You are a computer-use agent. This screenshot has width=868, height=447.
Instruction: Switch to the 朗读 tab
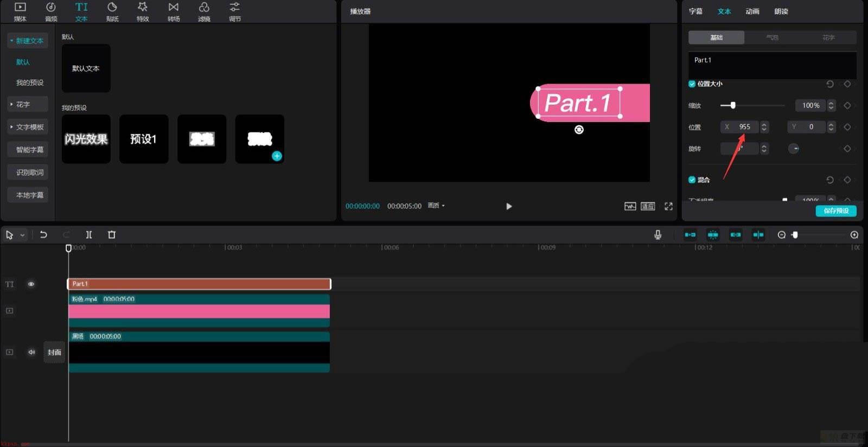pyautogui.click(x=781, y=11)
